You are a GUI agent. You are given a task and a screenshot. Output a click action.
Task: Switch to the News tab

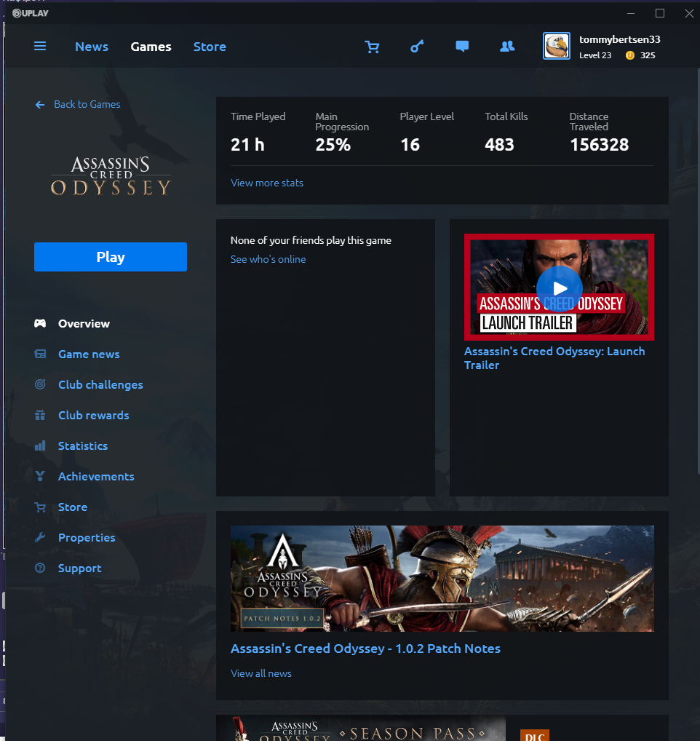(x=92, y=47)
